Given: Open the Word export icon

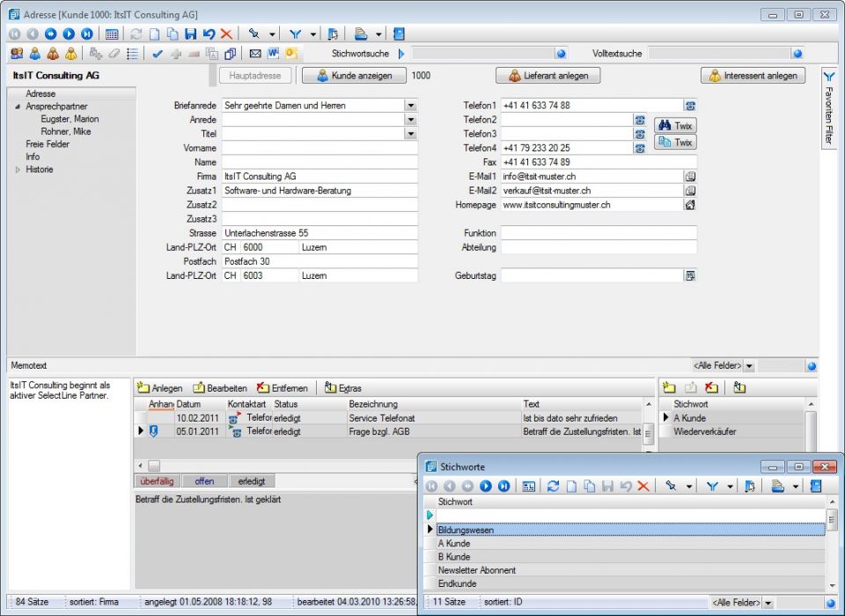Looking at the screenshot, I should point(273,54).
